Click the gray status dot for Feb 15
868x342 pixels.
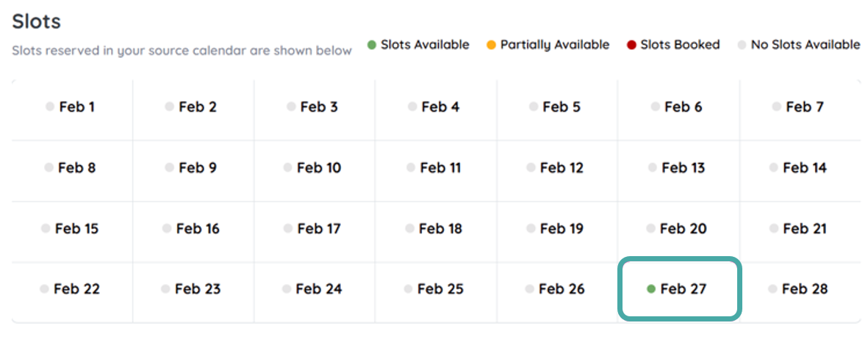(46, 229)
